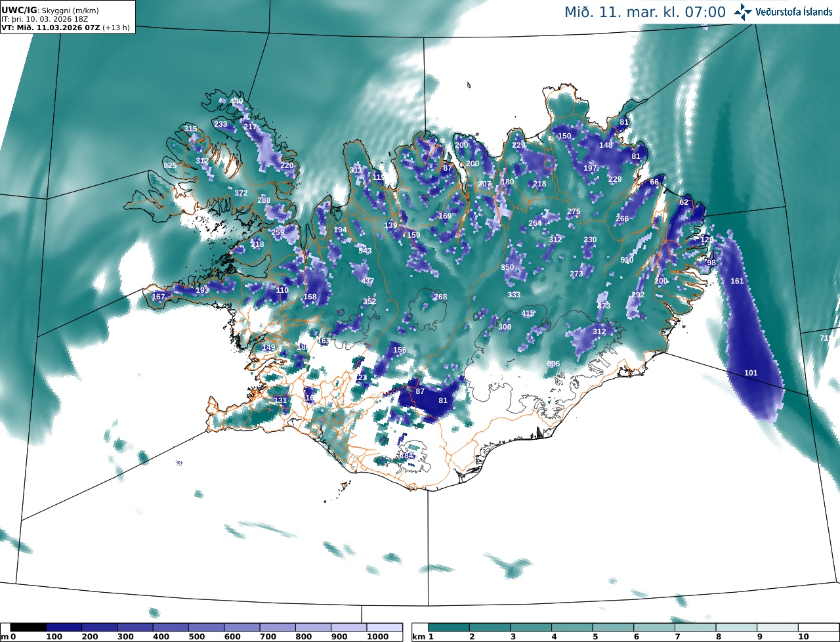Click the 'm 0' legend unit label

pyautogui.click(x=8, y=637)
